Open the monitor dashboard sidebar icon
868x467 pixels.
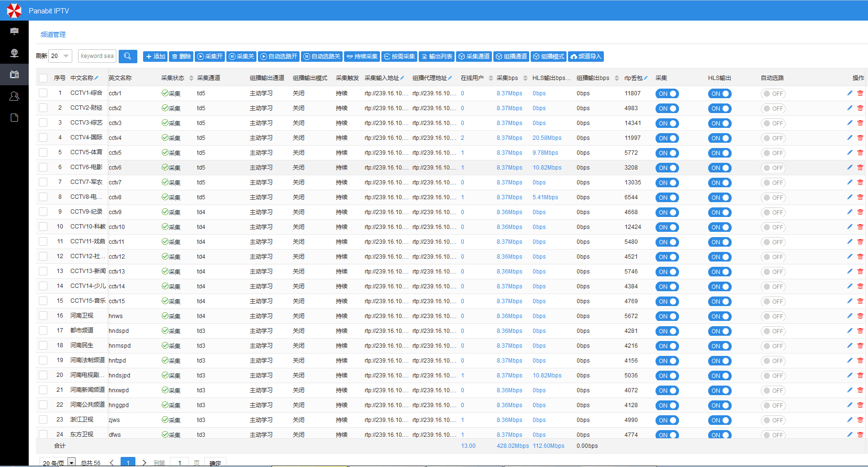[14, 31]
